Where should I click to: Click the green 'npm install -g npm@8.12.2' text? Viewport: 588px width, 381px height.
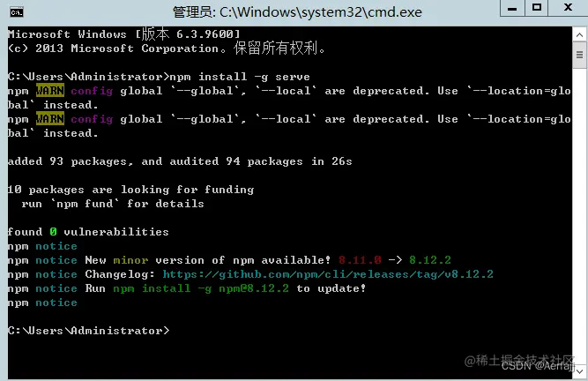tap(201, 288)
